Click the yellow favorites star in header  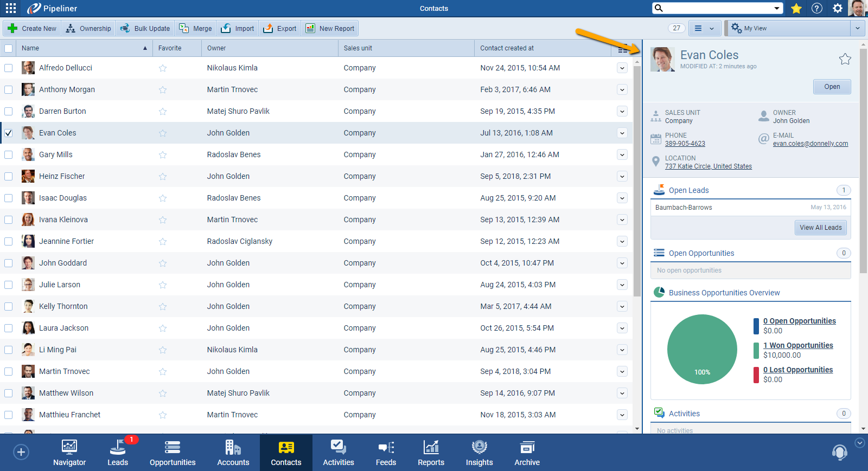796,8
